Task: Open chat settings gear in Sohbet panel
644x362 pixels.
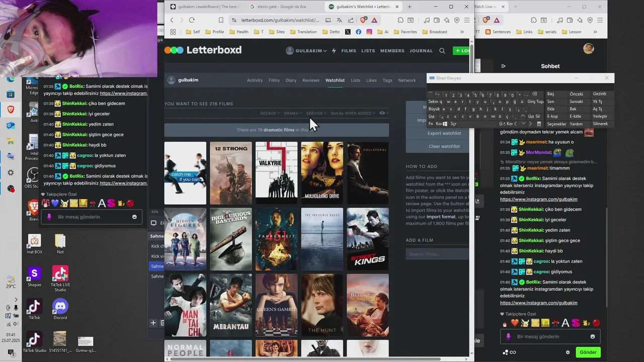Action: (568, 352)
